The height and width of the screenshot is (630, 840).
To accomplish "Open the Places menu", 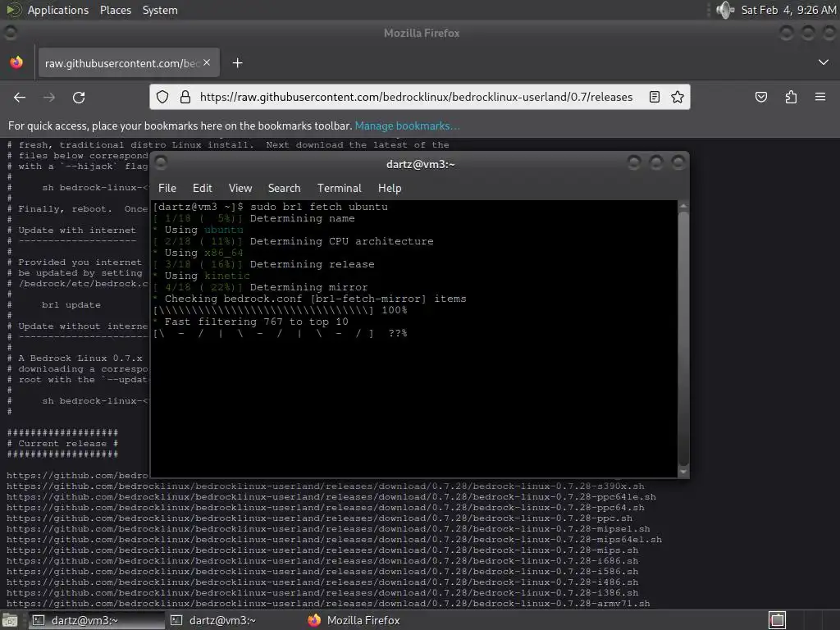I will pos(116,10).
